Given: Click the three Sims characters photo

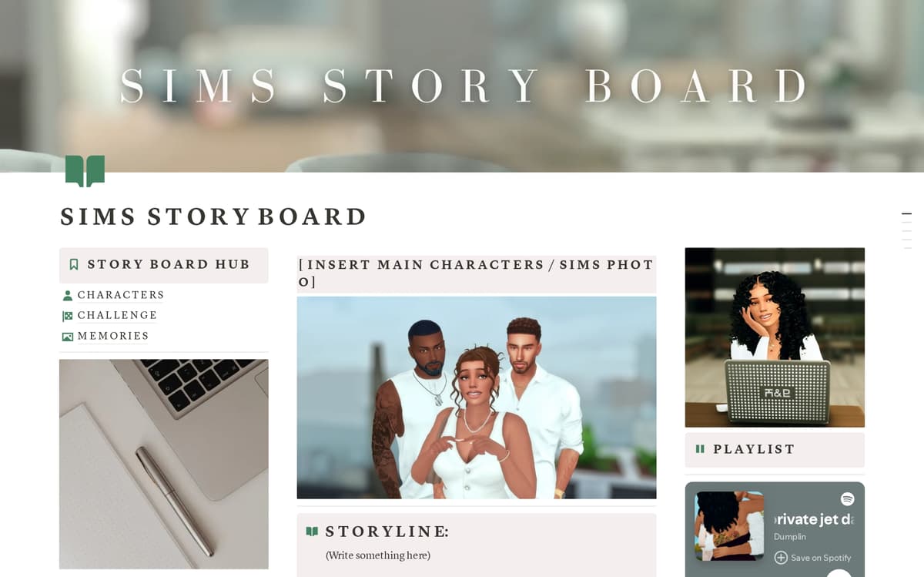Looking at the screenshot, I should [x=477, y=398].
